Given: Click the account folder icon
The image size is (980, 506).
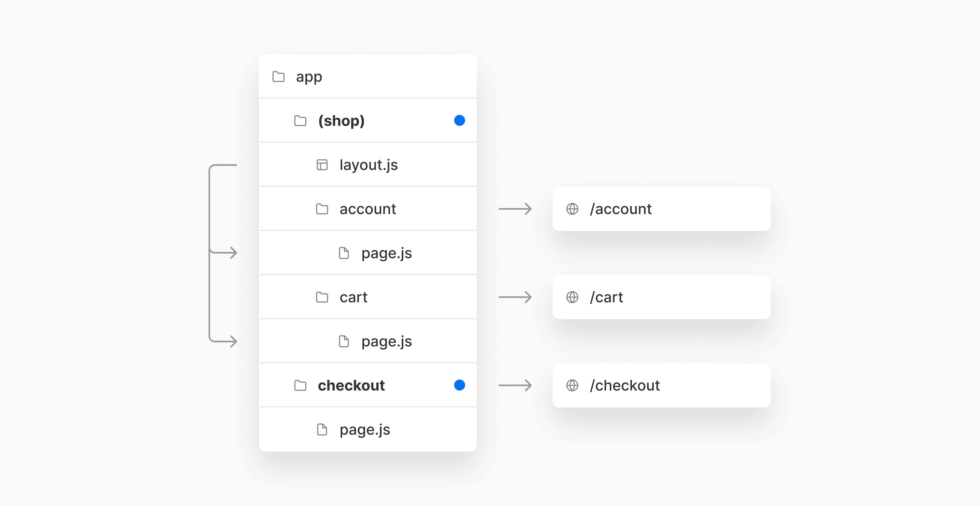Looking at the screenshot, I should tap(322, 209).
